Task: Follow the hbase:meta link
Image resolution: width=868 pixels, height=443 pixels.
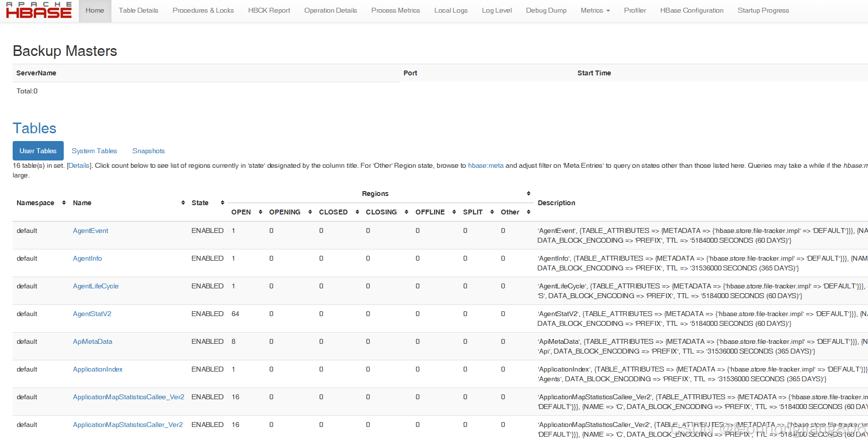Action: [x=486, y=166]
